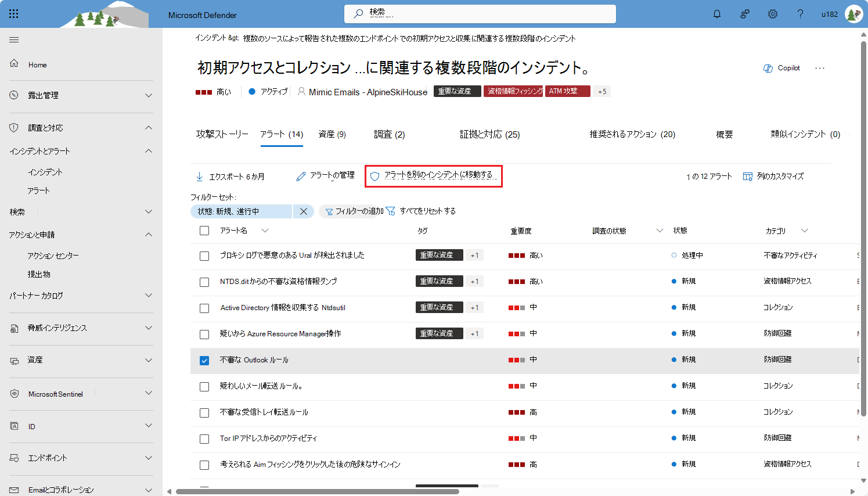
Task: Open the help question mark
Action: [x=801, y=14]
